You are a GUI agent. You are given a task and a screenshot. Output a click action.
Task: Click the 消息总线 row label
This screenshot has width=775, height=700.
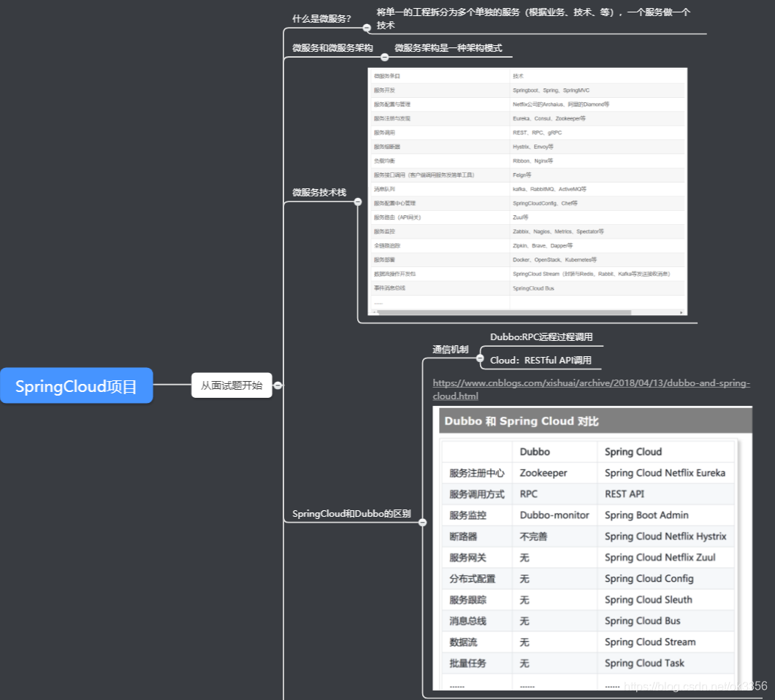[467, 621]
